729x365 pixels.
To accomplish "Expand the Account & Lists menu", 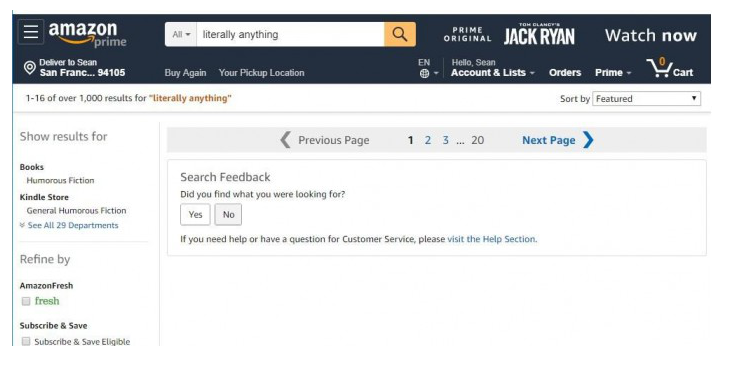I will click(492, 73).
